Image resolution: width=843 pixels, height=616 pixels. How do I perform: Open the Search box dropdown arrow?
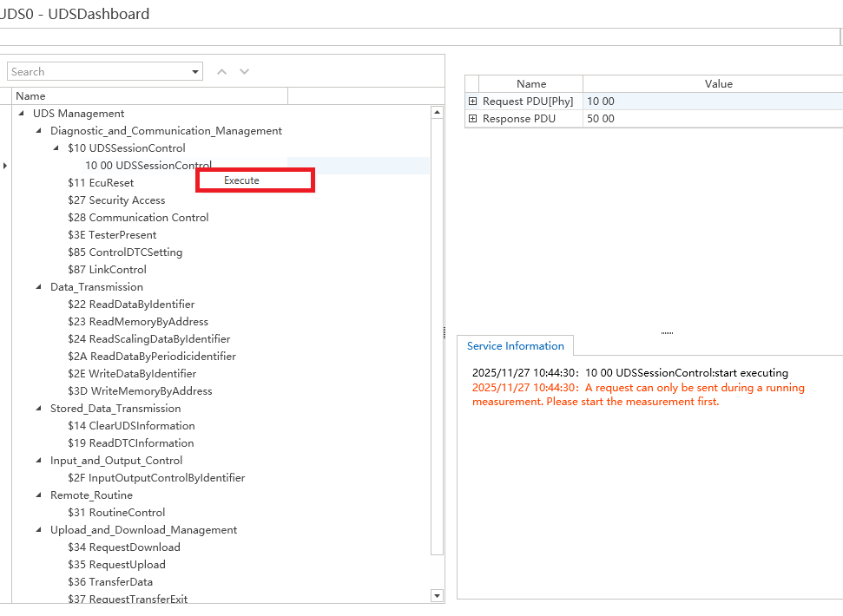195,72
